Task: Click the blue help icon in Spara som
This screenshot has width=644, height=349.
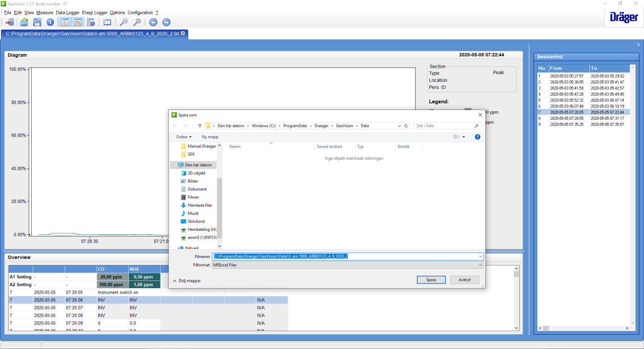Action: point(477,137)
